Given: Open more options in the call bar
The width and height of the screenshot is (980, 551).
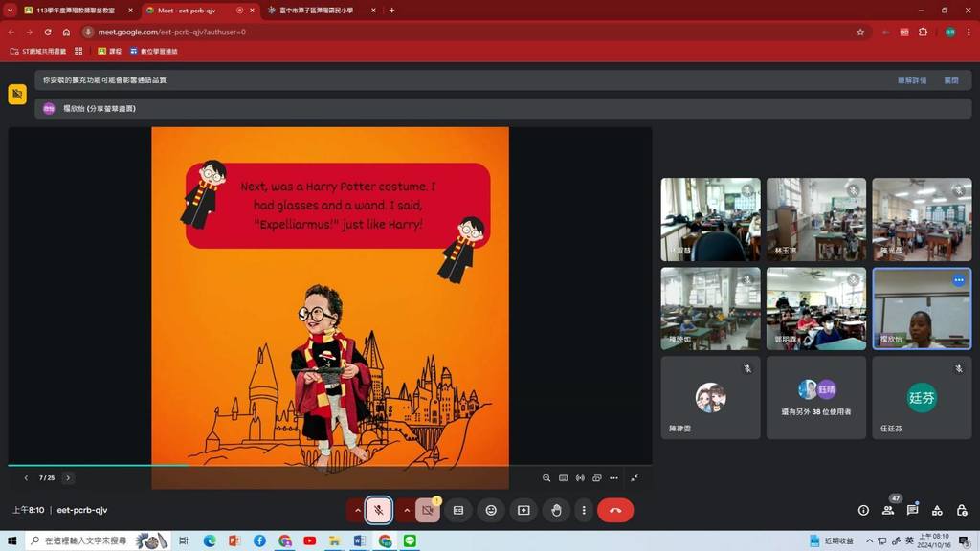Looking at the screenshot, I should coord(584,510).
